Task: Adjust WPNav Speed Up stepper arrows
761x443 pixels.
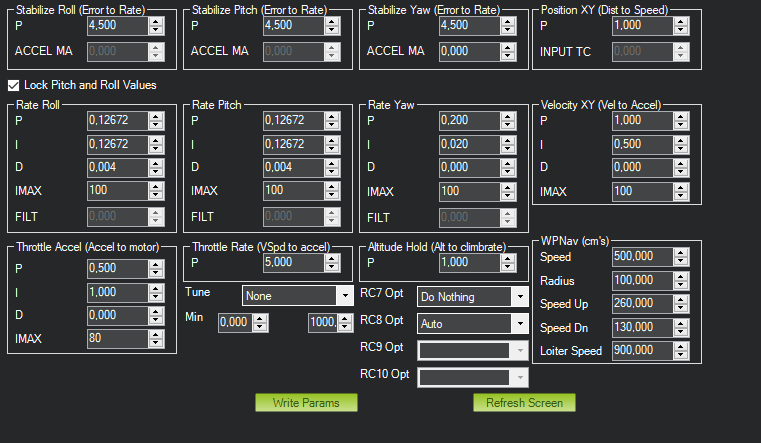Action: (x=681, y=304)
